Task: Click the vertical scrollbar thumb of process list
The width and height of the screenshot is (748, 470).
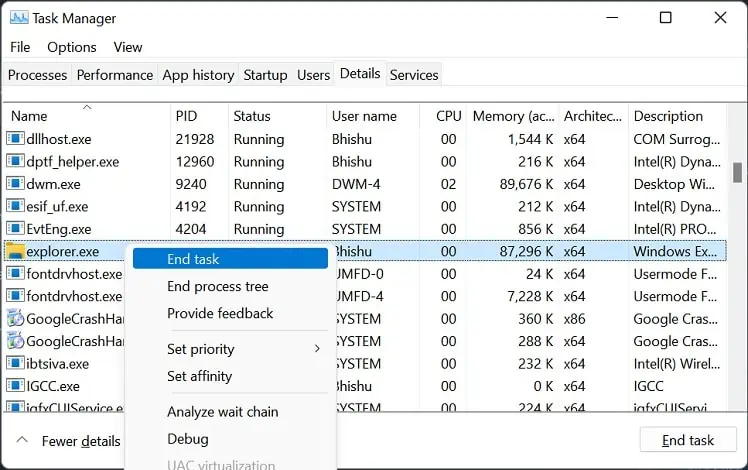Action: point(738,172)
